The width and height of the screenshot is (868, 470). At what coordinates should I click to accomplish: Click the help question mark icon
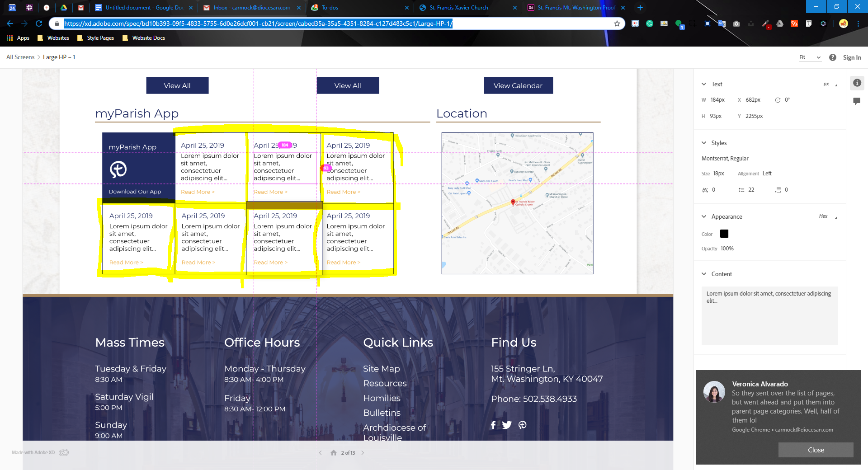833,57
